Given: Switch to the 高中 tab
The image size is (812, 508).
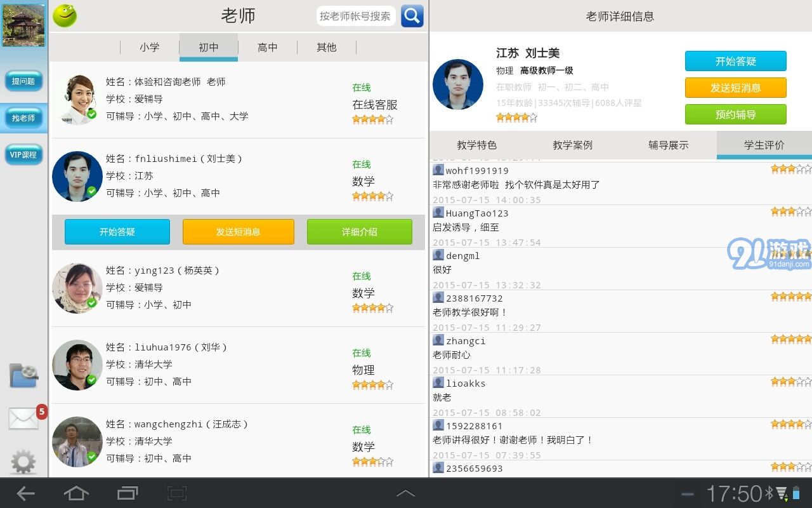Looking at the screenshot, I should click(268, 47).
